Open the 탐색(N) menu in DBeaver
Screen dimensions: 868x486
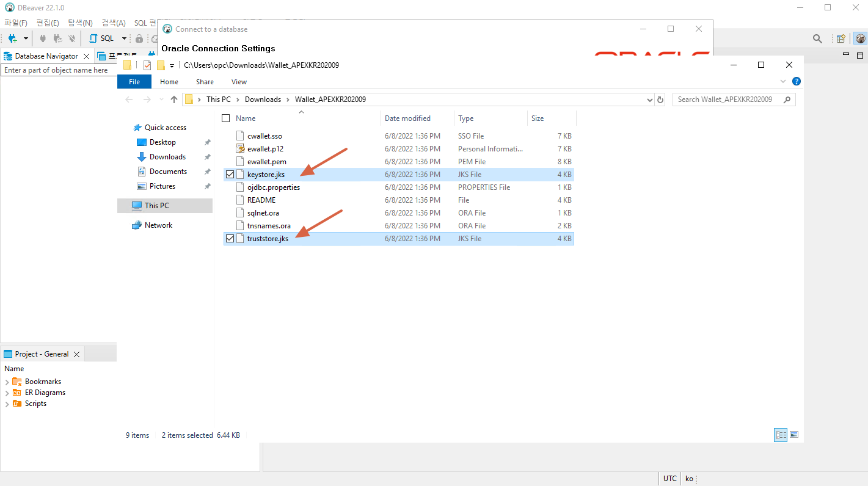(x=80, y=23)
